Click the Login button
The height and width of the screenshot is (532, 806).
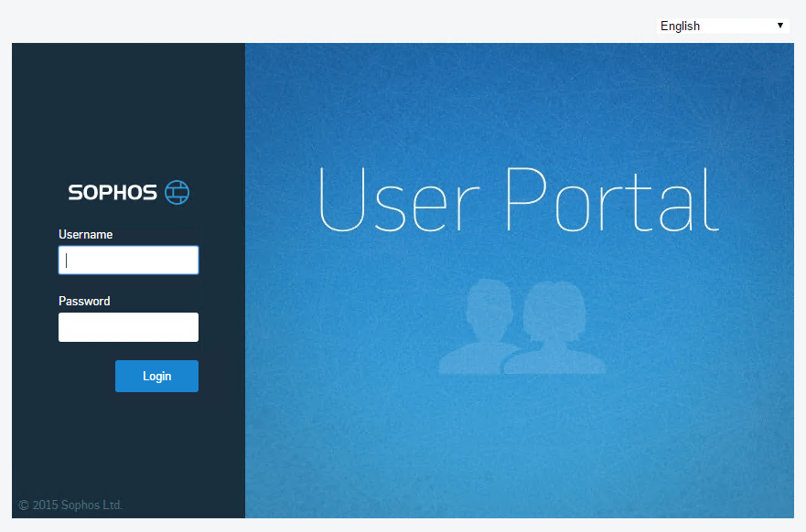point(156,376)
